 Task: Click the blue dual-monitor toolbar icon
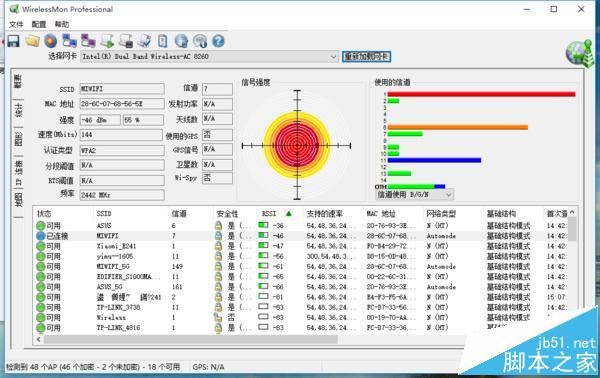click(x=70, y=41)
